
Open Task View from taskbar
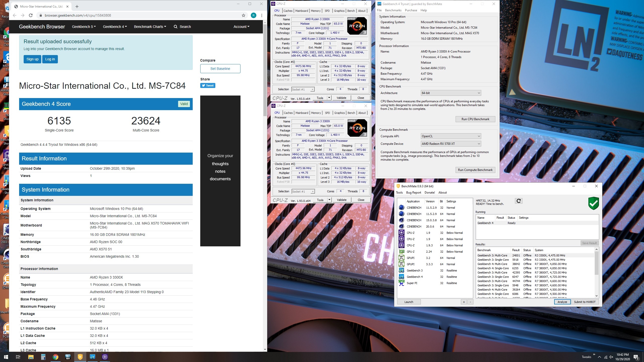pyautogui.click(x=18, y=357)
